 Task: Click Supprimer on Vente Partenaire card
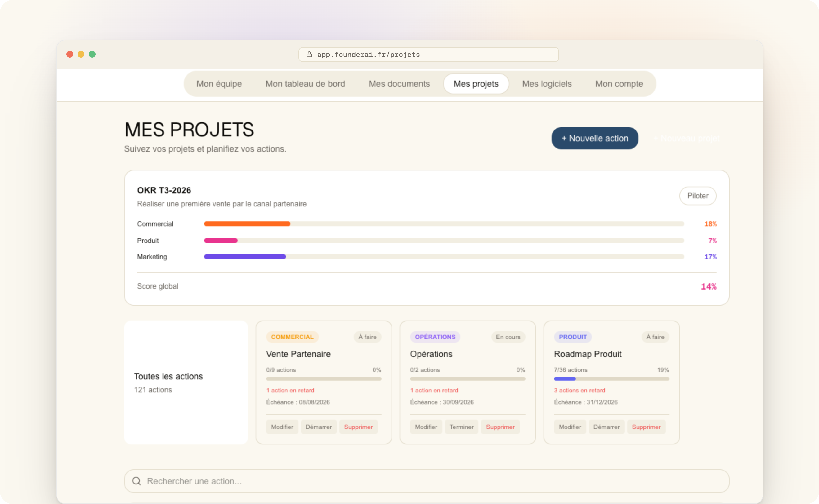click(358, 427)
